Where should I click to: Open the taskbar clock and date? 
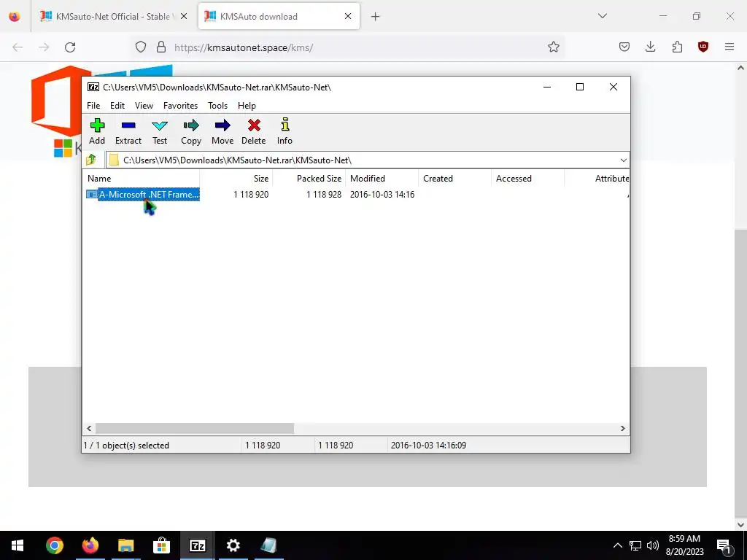pos(684,545)
